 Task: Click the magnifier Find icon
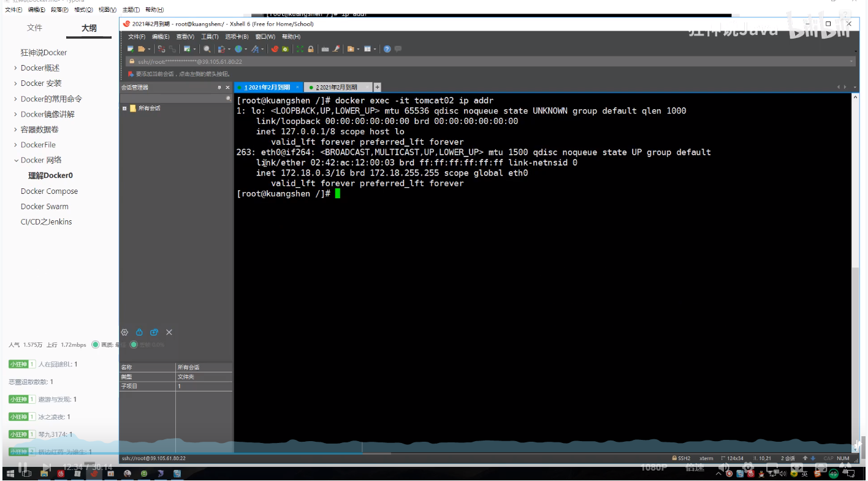click(207, 49)
